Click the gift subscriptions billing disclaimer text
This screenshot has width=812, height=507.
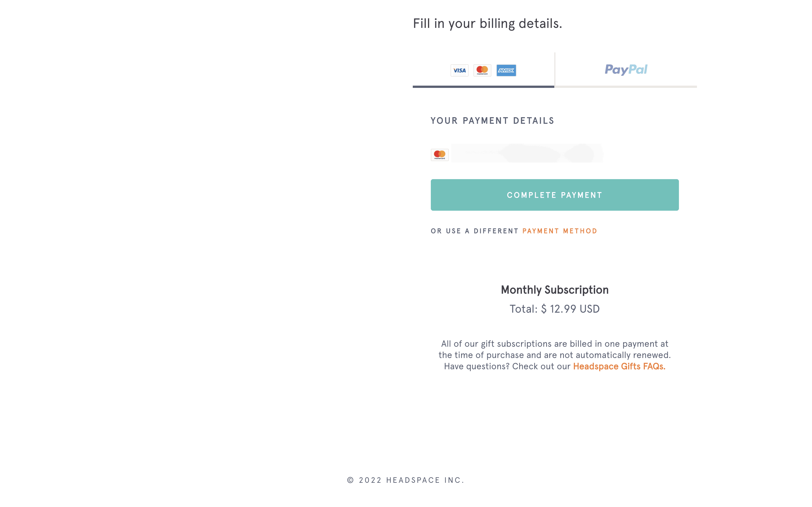pyautogui.click(x=555, y=349)
